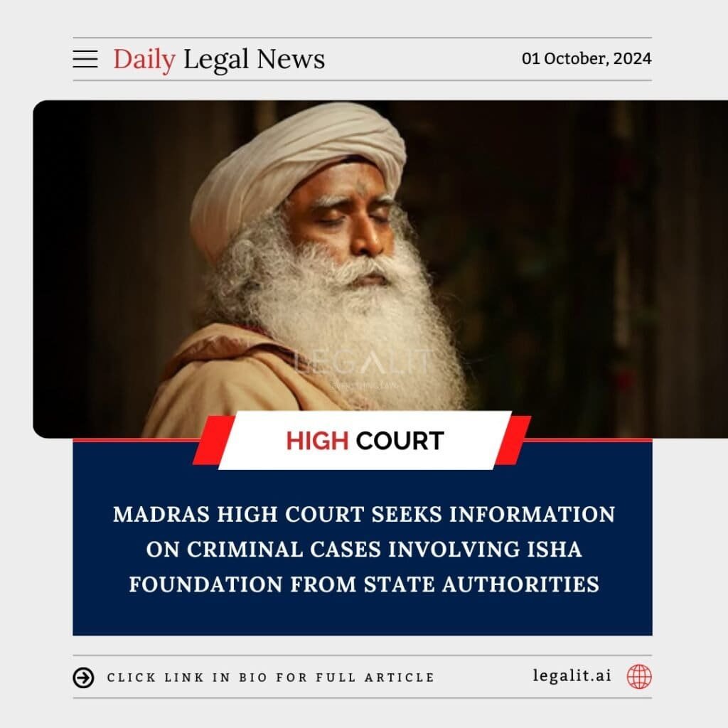728x728 pixels.
Task: Click the circled right-arrow icon
Action: tap(84, 678)
